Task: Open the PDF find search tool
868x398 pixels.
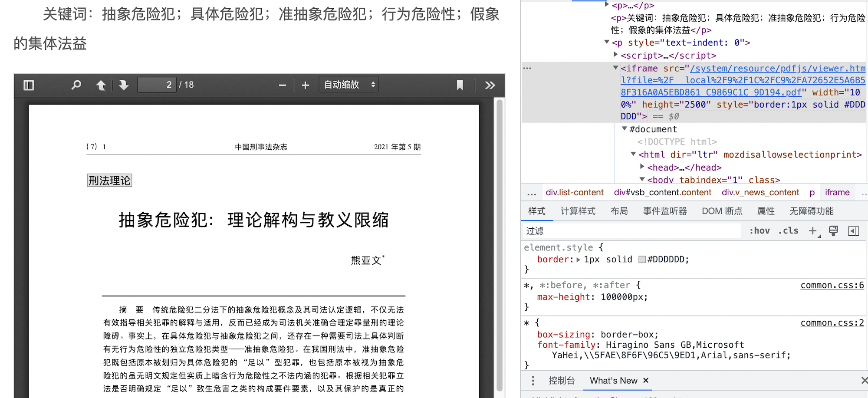Action: (x=76, y=85)
